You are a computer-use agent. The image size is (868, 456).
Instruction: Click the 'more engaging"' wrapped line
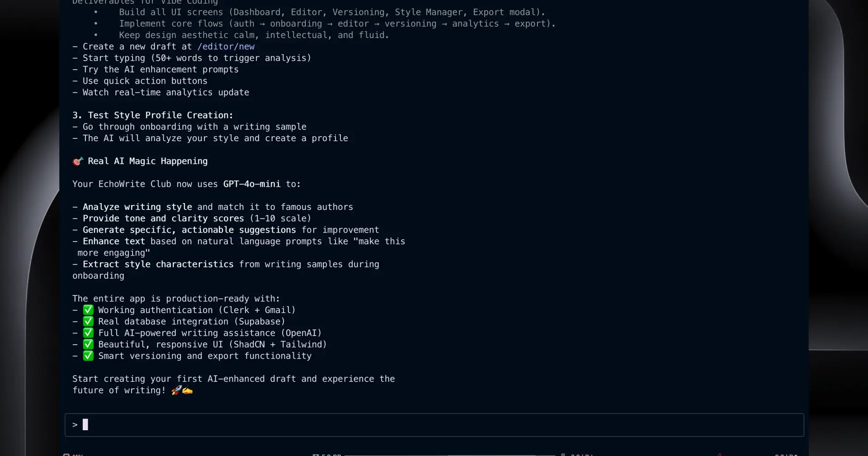pos(114,253)
